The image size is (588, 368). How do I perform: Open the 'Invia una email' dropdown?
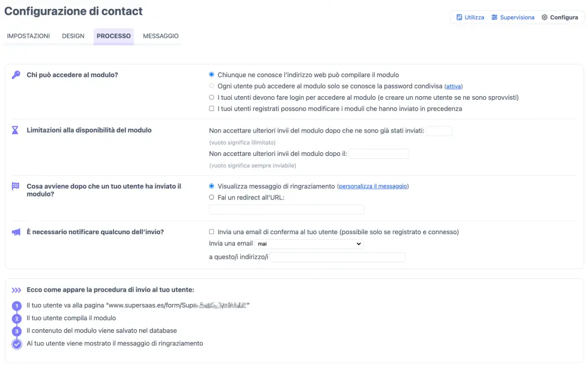[x=309, y=244]
